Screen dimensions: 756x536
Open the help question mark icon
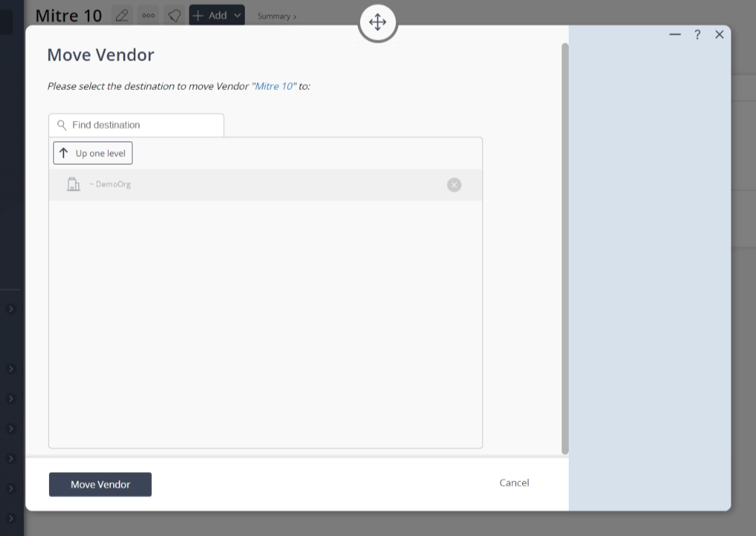click(x=697, y=35)
